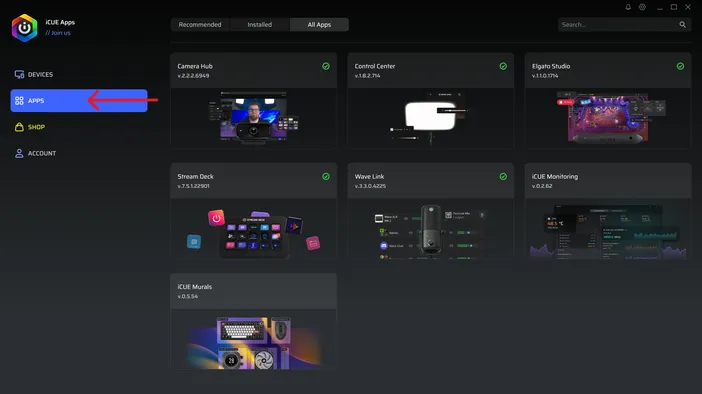Click Wave Link installed checkmark
This screenshot has width=702, height=394.
tap(503, 176)
